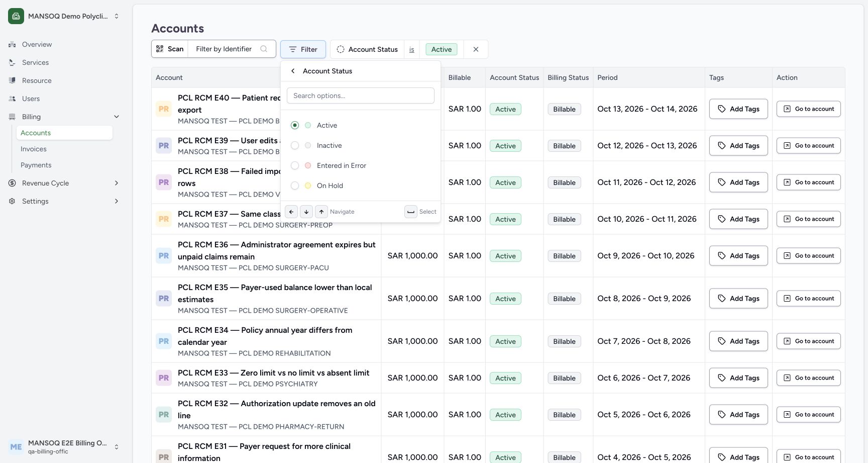
Task: Remove the Account Status filter with X
Action: (476, 49)
